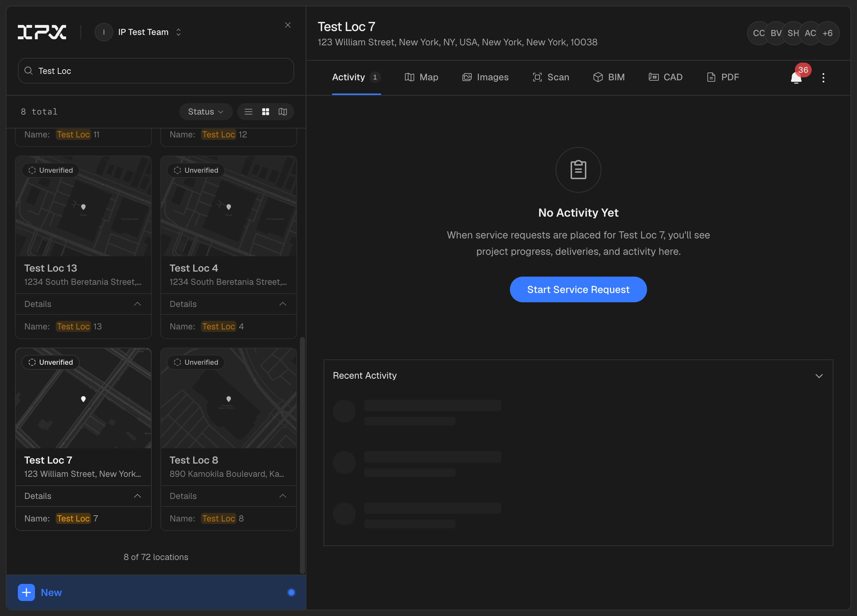Click the Name Test Loc 12 row
This screenshot has height=616, width=857.
tap(228, 135)
